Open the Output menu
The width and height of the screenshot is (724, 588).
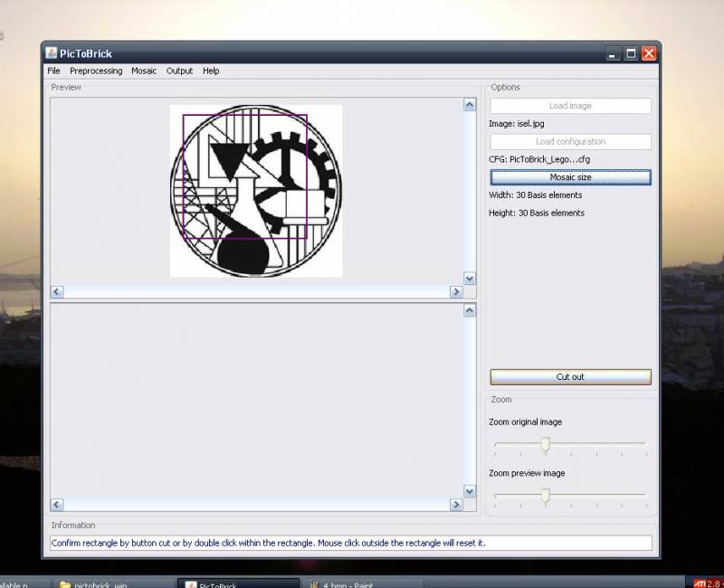pos(179,71)
